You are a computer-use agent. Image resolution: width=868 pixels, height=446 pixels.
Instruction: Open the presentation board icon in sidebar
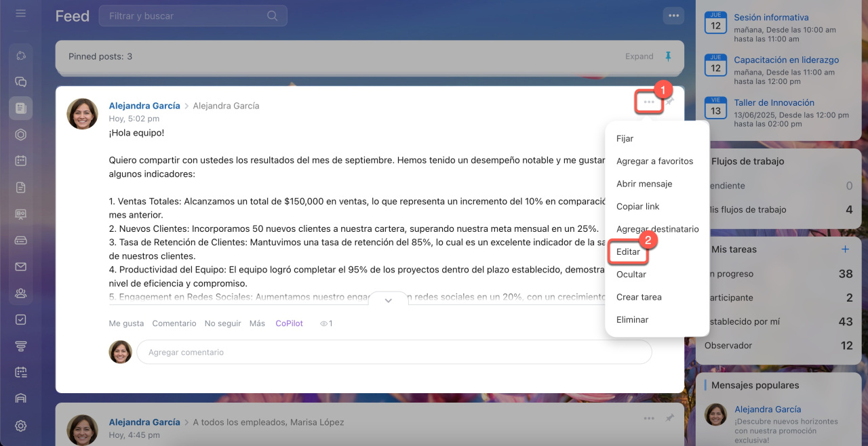20,214
